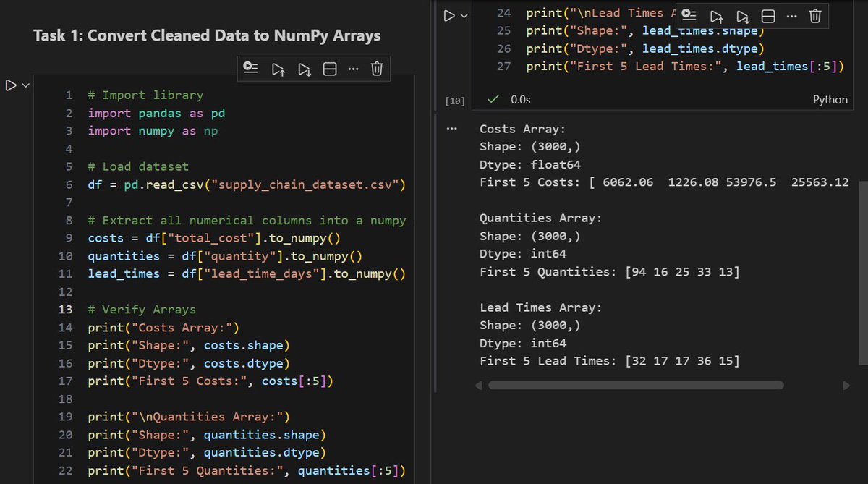Click line number 13 in the editor gutter
This screenshot has width=868, height=484.
click(67, 309)
